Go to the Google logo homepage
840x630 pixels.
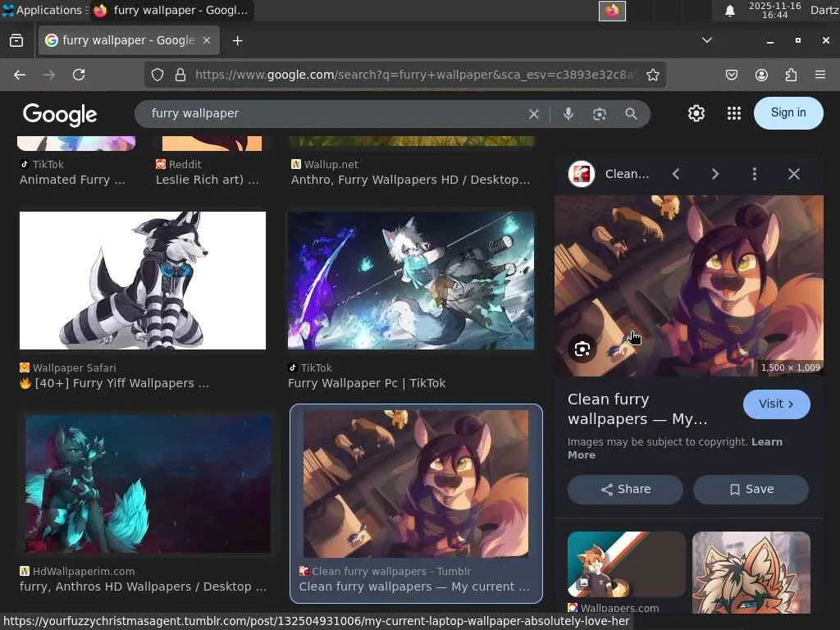click(60, 114)
